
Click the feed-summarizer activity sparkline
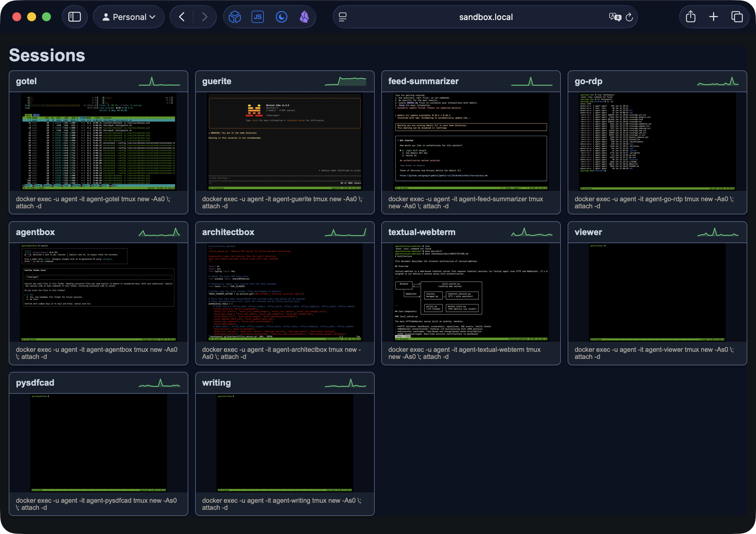532,81
